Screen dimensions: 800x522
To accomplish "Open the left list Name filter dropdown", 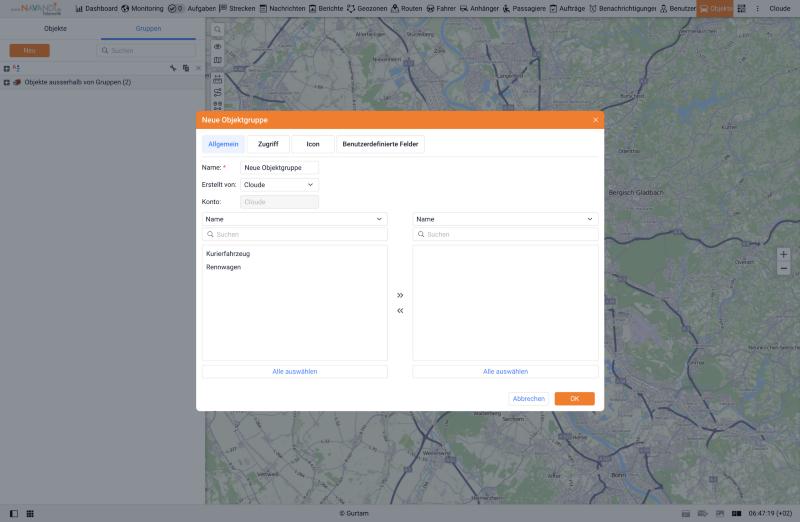I will pyautogui.click(x=294, y=219).
